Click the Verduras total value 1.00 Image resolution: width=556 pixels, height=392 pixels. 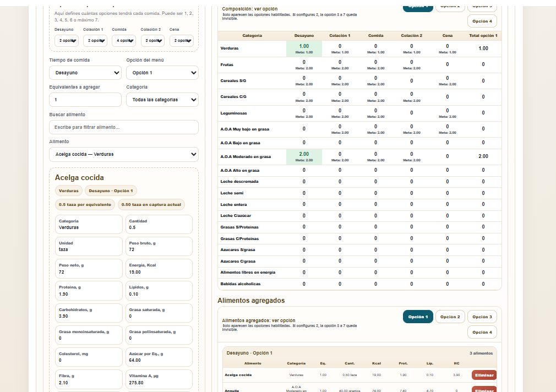483,48
